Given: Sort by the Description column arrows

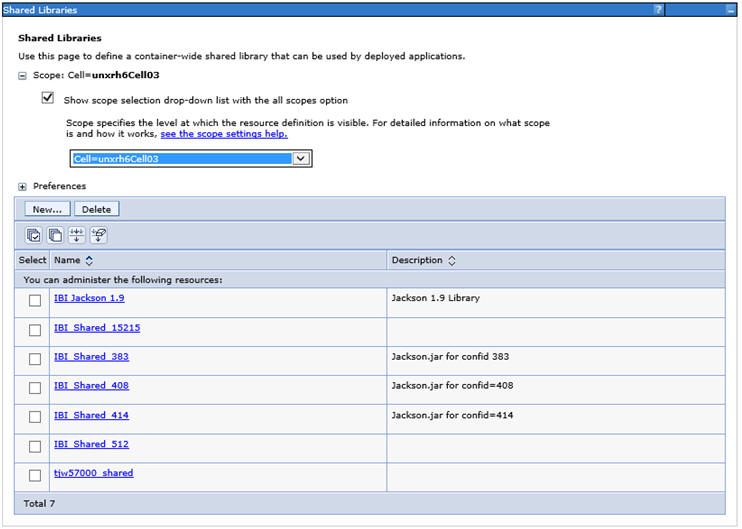Looking at the screenshot, I should tap(451, 261).
